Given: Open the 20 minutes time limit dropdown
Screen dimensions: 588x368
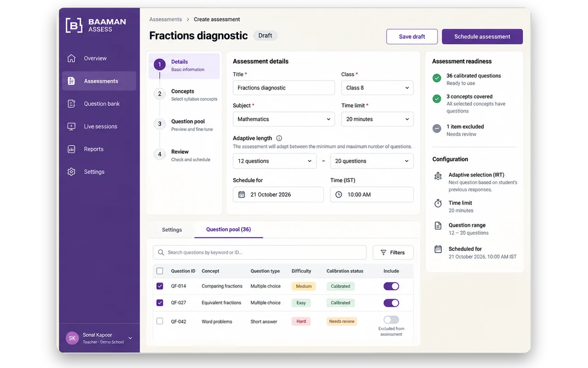Looking at the screenshot, I should [x=378, y=119].
